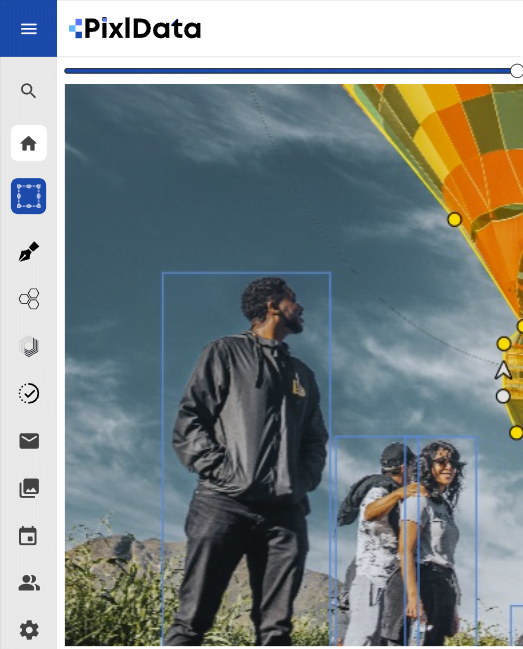Image resolution: width=523 pixels, height=649 pixels.
Task: Open the calendar icon
Action: 29,536
